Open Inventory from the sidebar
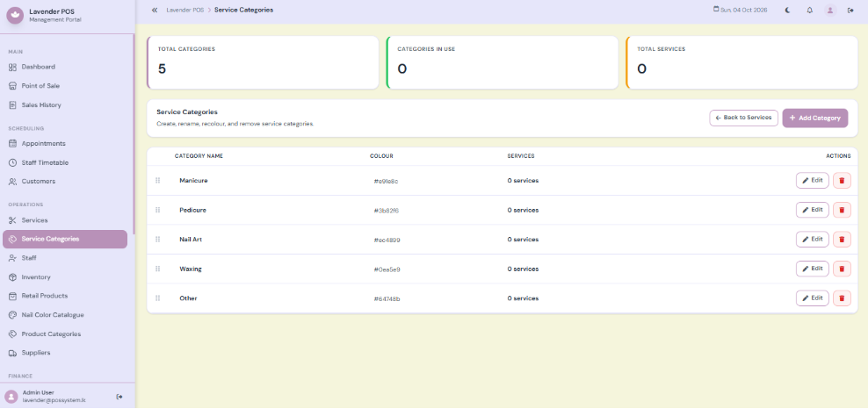 point(65,276)
